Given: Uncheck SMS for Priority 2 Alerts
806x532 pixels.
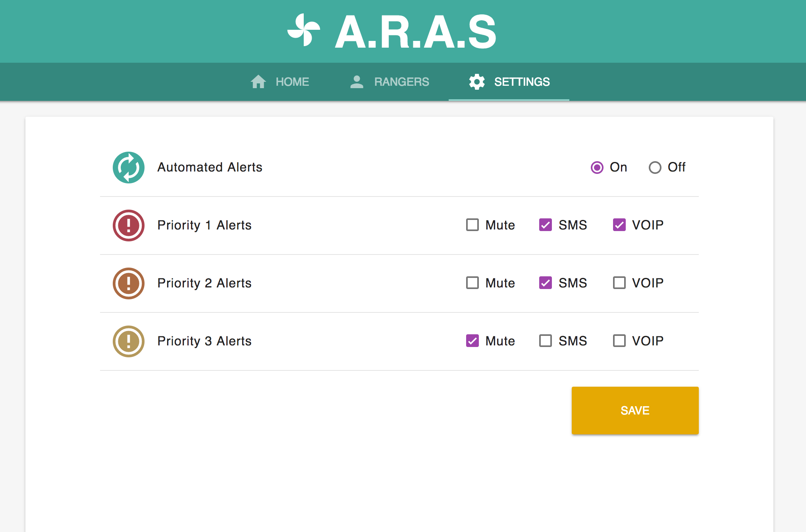Looking at the screenshot, I should 545,283.
